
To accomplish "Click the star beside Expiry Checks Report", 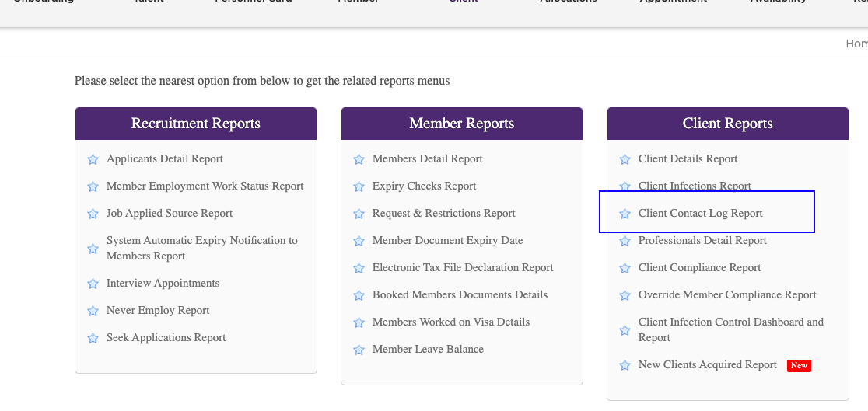I will 359,186.
